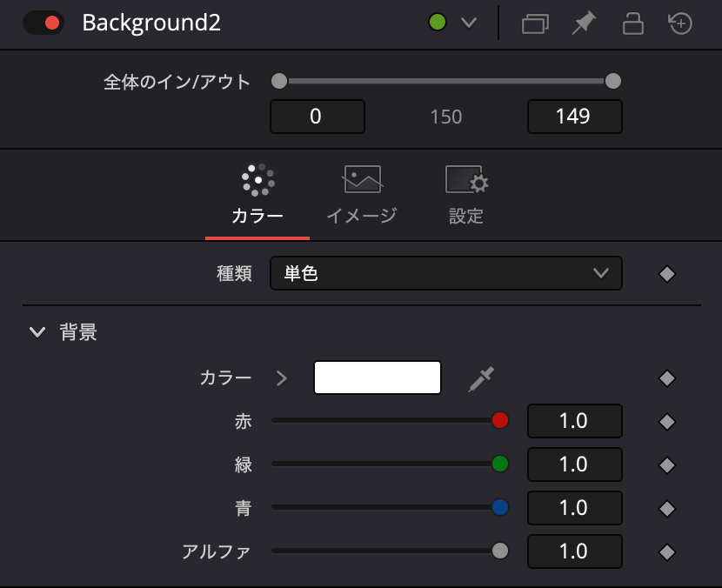Open the white background color swatch
This screenshot has height=588, width=722.
click(x=377, y=378)
